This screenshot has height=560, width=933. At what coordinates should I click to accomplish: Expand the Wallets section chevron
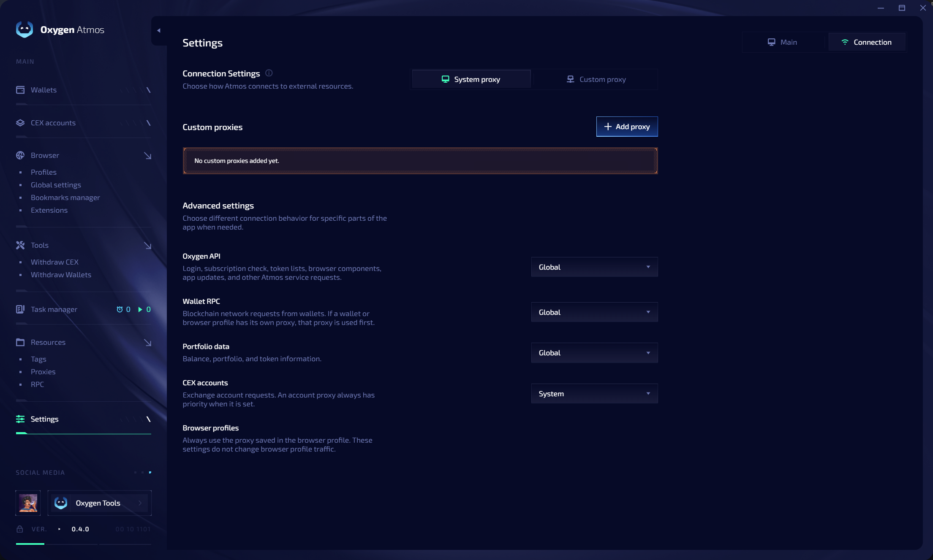148,90
